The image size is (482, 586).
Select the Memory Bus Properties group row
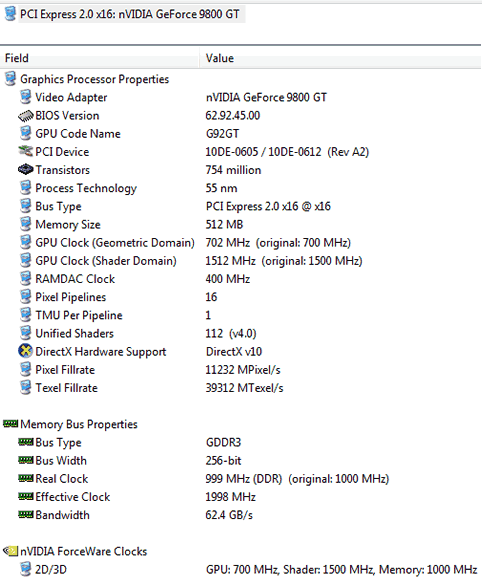pyautogui.click(x=79, y=424)
